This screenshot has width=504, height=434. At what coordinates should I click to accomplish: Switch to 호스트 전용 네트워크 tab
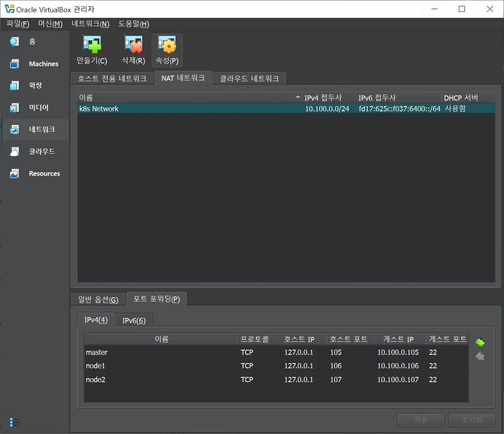click(112, 78)
